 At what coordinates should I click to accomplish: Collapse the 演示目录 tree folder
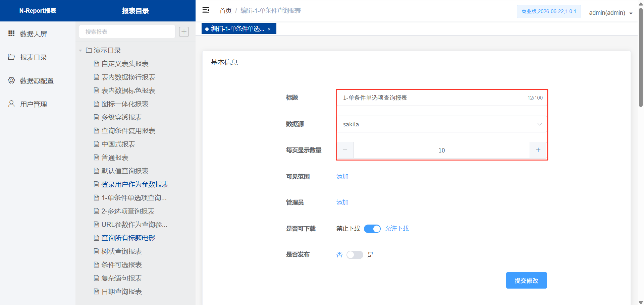click(80, 51)
